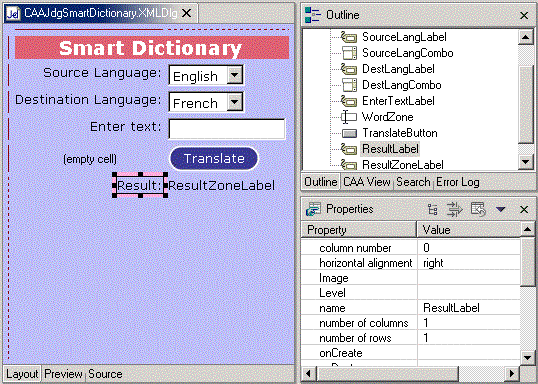The height and width of the screenshot is (384, 538).
Task: Click the Value column header
Action: 469,230
